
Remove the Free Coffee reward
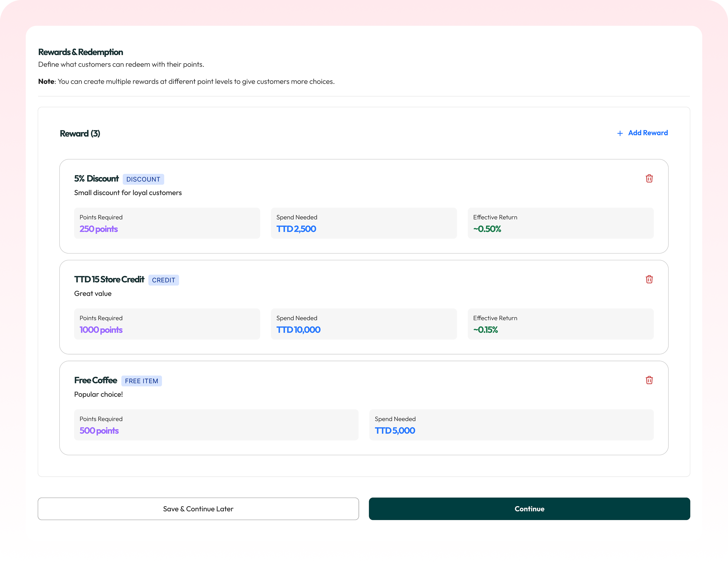pos(649,380)
